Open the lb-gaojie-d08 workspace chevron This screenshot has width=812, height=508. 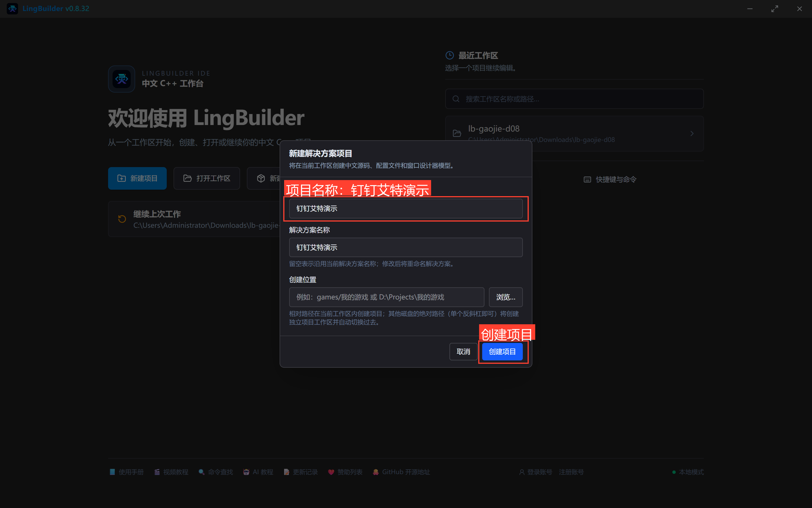[692, 133]
